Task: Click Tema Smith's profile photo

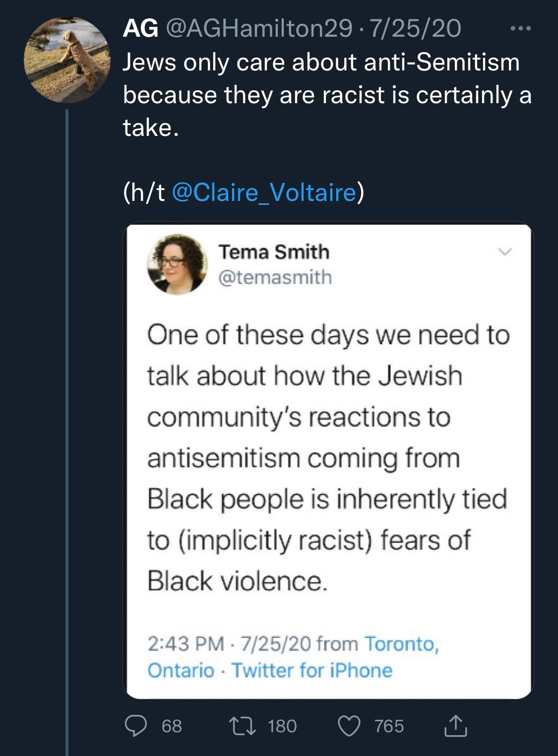Action: coord(177,264)
